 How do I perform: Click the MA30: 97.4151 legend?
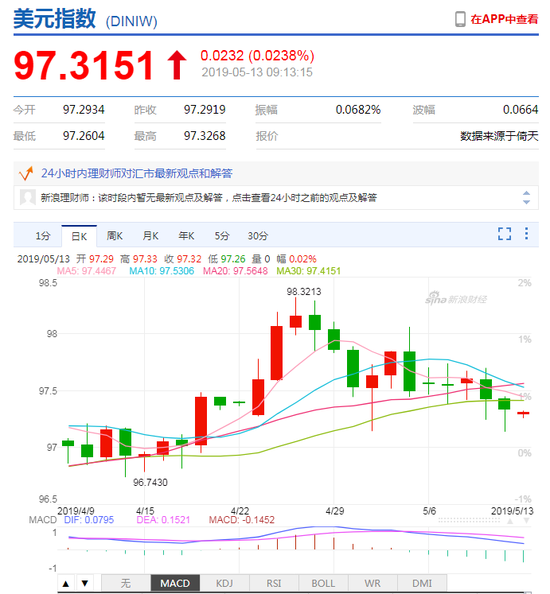[x=308, y=271]
